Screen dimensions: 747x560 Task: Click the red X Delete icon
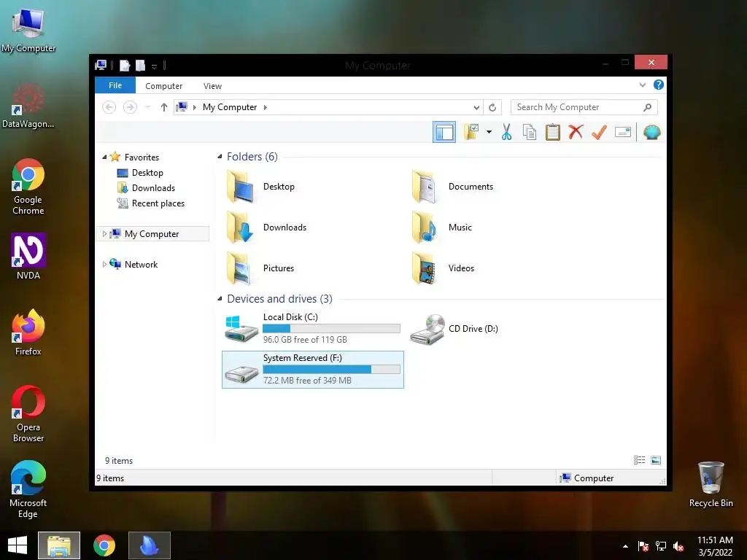point(576,132)
